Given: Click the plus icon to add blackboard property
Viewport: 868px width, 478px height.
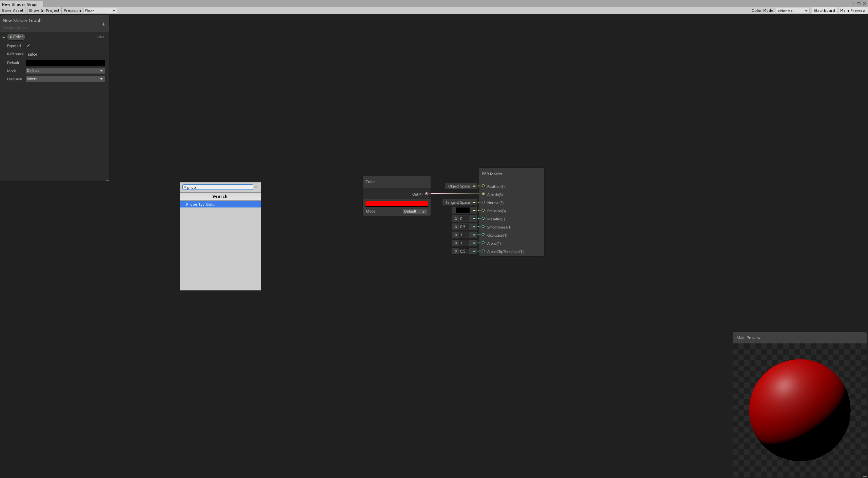Looking at the screenshot, I should click(x=103, y=24).
